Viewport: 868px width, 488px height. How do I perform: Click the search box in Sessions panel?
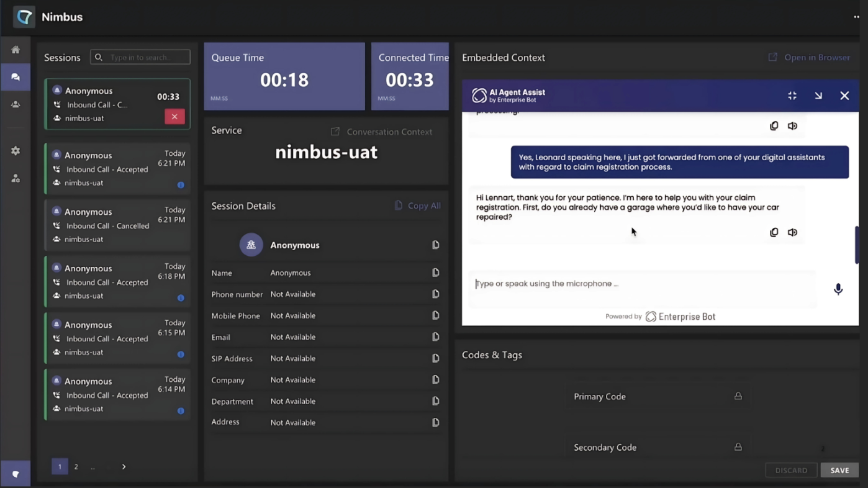point(140,57)
